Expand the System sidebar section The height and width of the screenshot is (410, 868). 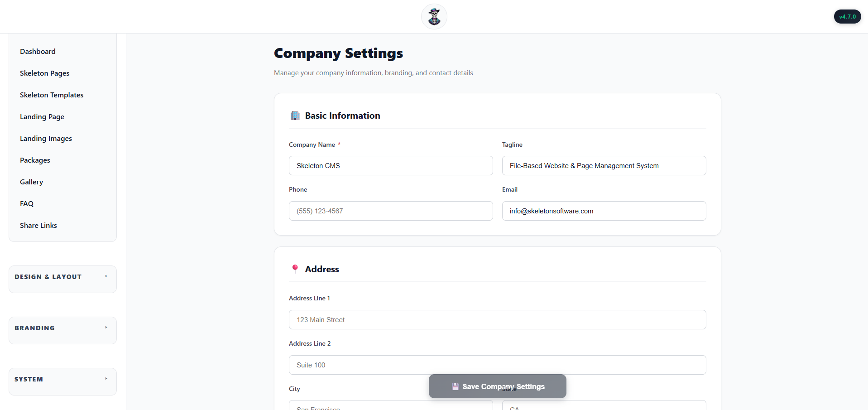pyautogui.click(x=62, y=379)
